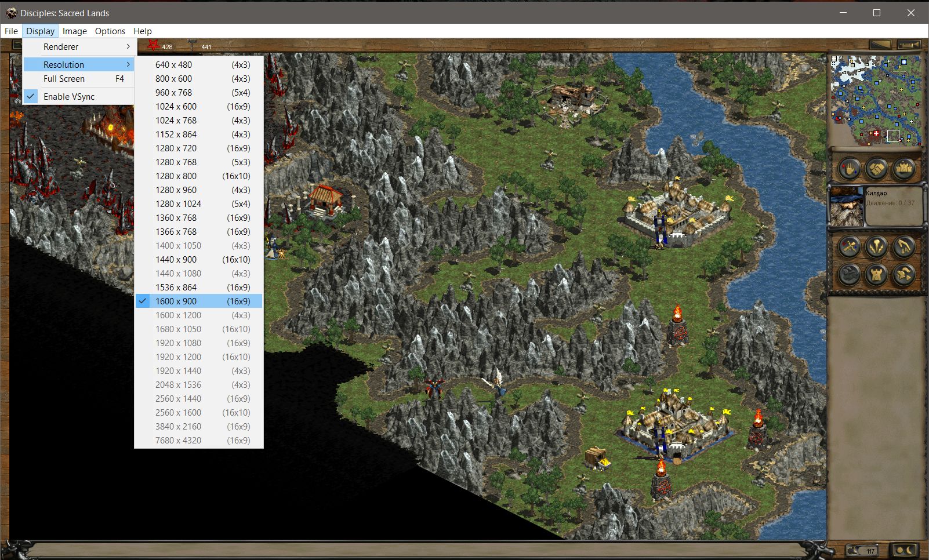This screenshot has height=560, width=929.
Task: Select 1024 x 600 resolution
Action: tap(199, 107)
